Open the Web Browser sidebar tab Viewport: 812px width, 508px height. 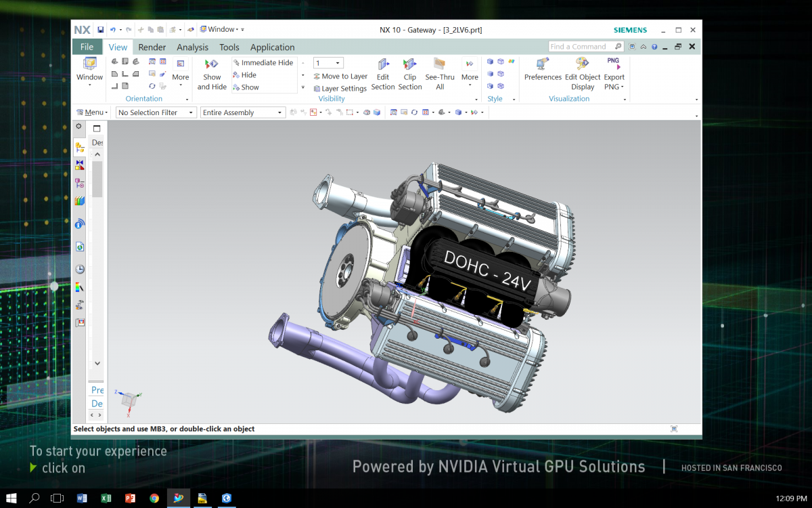coord(80,247)
